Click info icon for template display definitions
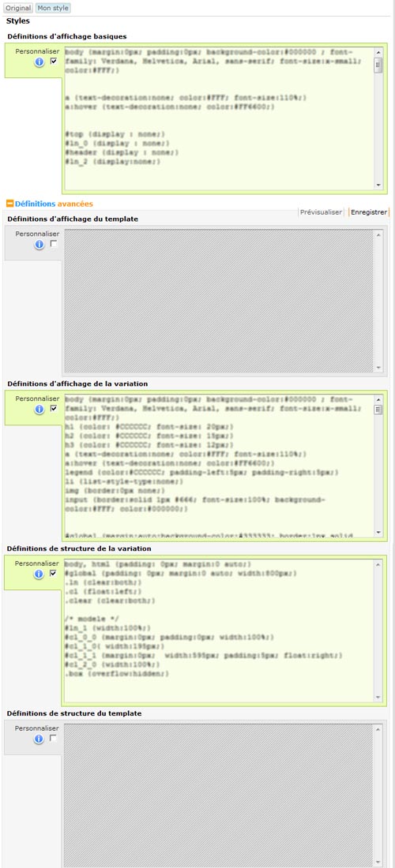This screenshot has width=395, height=868. click(39, 244)
